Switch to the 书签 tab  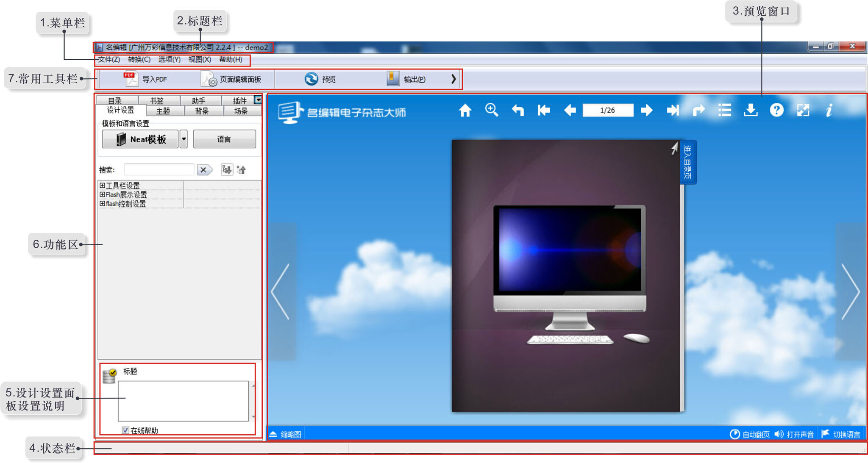pos(157,100)
